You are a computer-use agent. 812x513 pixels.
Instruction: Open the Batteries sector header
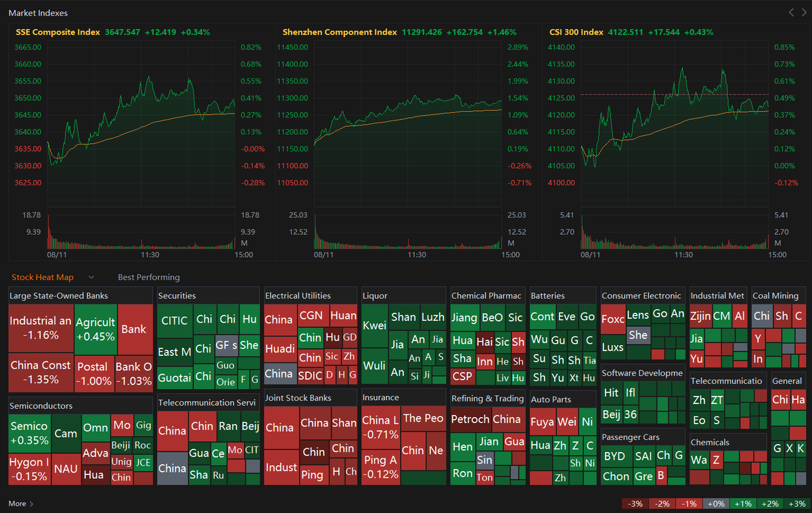pos(563,296)
